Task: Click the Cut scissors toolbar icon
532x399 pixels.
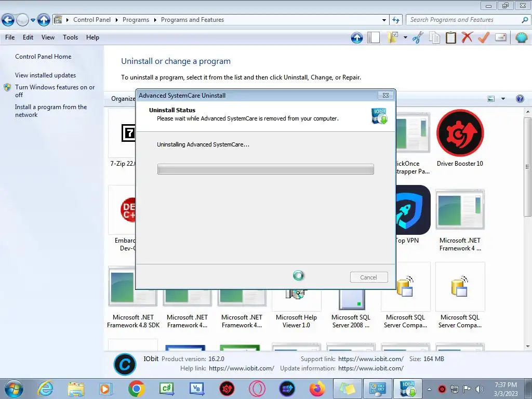Action: click(x=418, y=37)
